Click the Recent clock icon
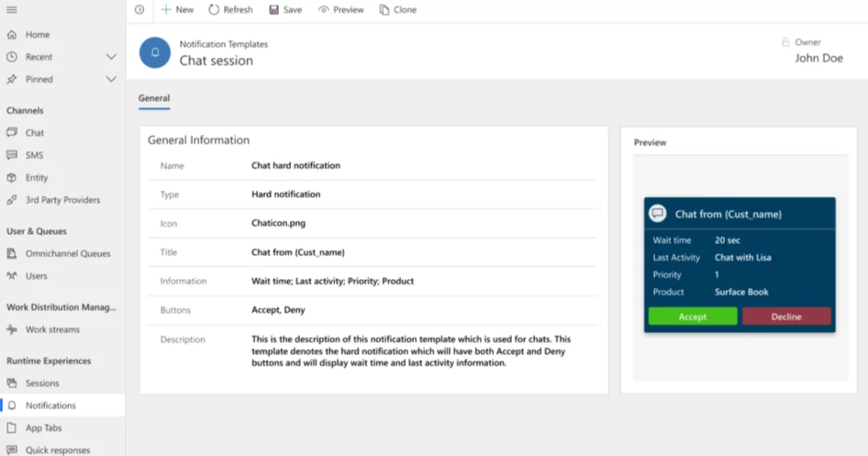 coord(12,57)
